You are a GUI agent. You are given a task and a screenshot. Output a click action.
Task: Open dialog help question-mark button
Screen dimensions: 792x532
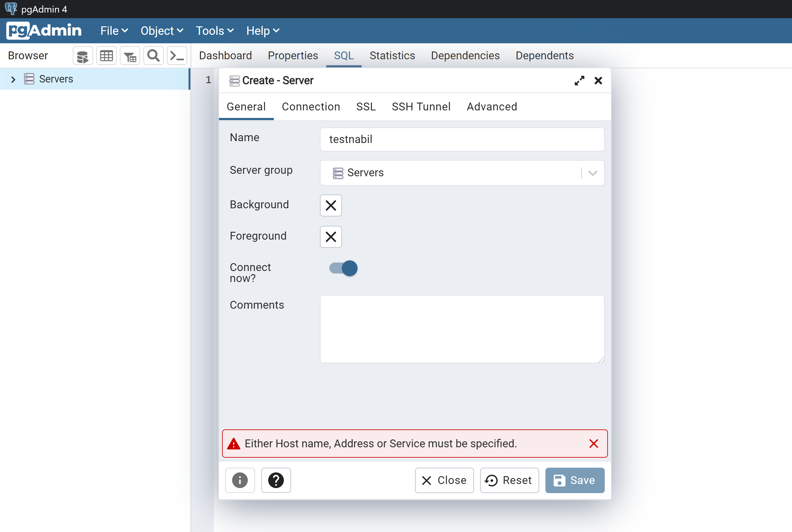276,480
